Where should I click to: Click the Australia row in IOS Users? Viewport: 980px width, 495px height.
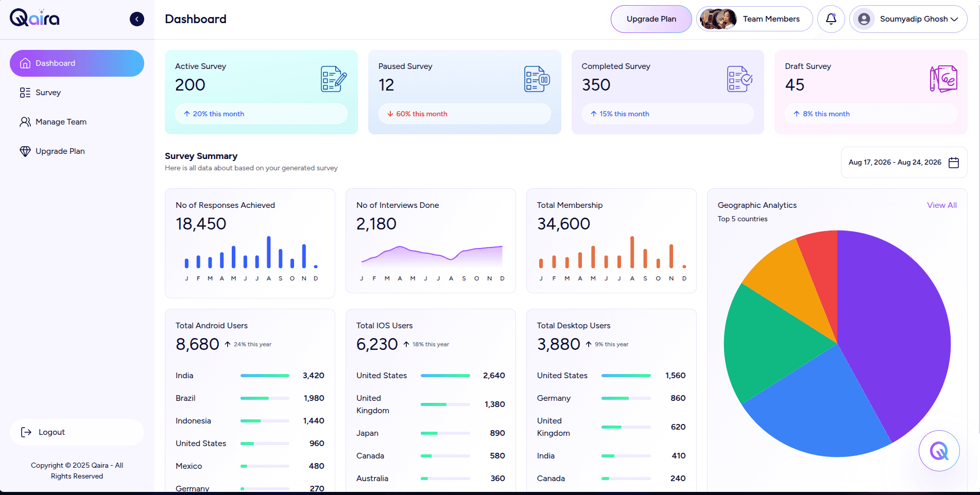click(x=431, y=479)
